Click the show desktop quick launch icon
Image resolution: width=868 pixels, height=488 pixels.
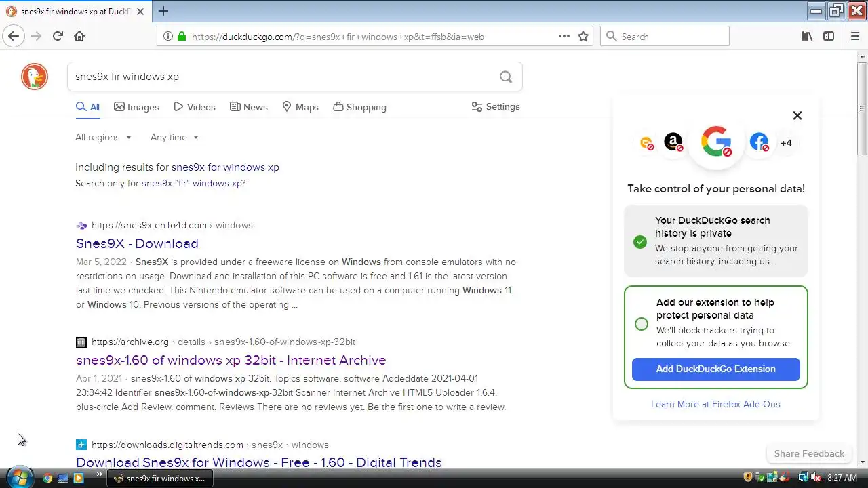point(63,478)
